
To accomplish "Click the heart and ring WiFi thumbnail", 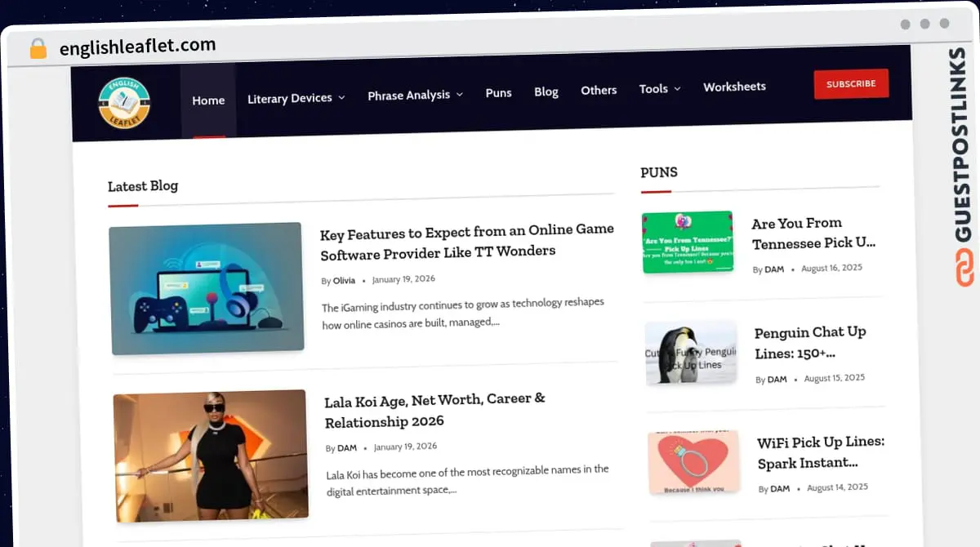I will click(x=693, y=462).
